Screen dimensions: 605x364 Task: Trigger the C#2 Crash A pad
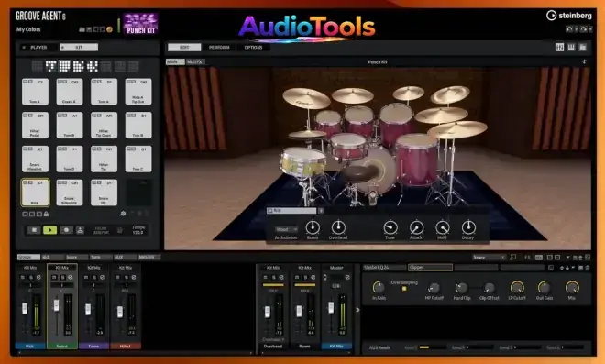click(x=70, y=92)
